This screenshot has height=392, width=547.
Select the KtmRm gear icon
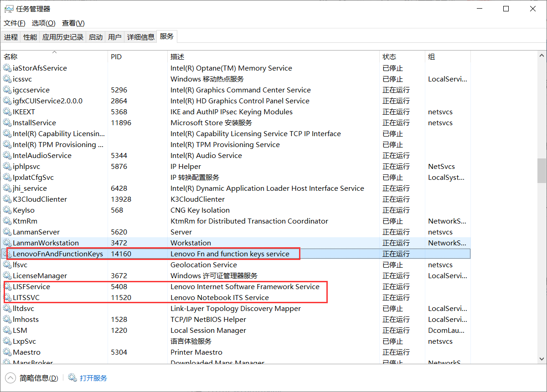pos(7,221)
